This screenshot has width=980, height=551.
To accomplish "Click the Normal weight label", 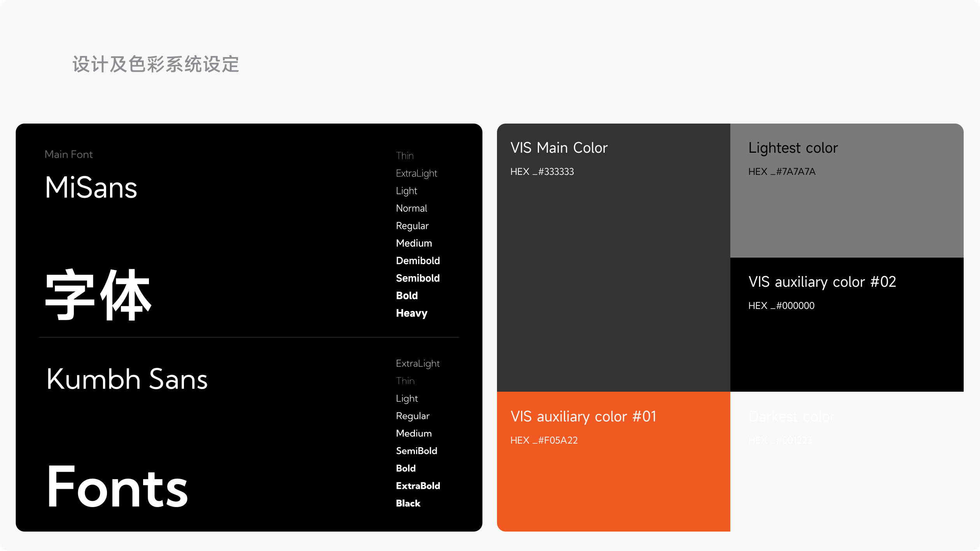I will tap(411, 208).
